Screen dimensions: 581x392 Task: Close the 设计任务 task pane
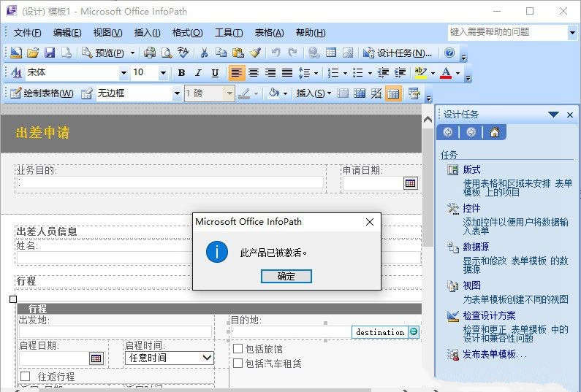(x=570, y=115)
